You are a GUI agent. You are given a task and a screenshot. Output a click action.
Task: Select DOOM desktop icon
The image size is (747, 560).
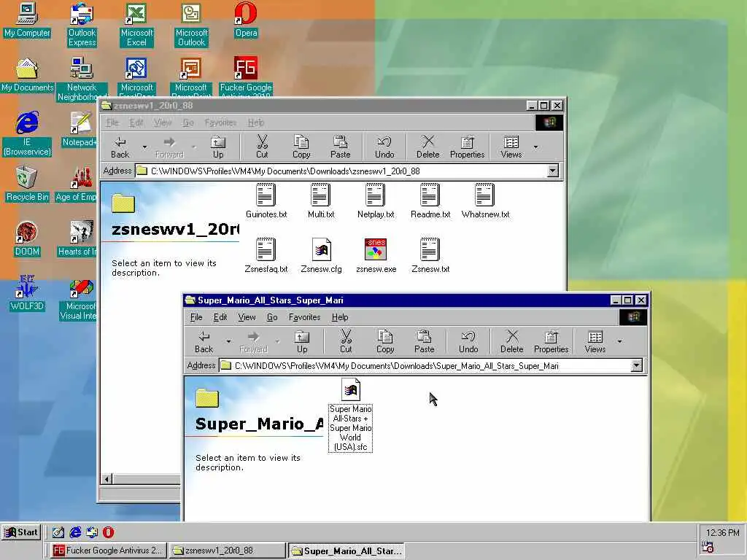pyautogui.click(x=27, y=239)
